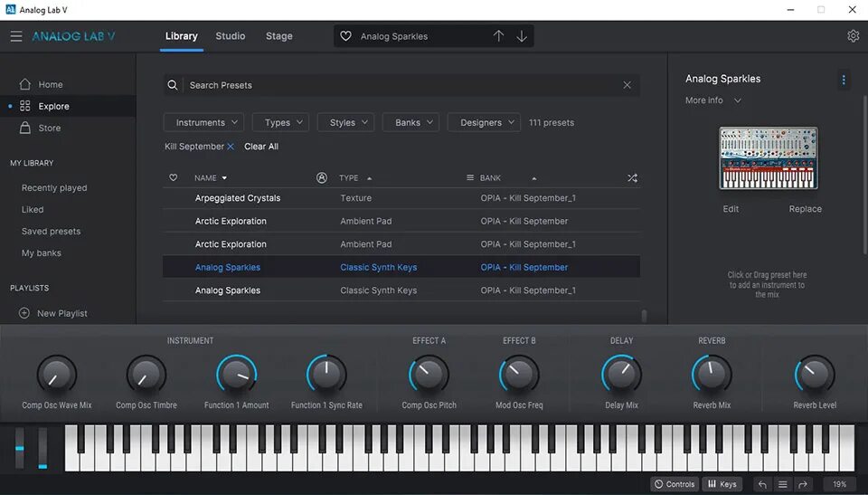Select the Arpeggiated Crystals preset row
Screen dimensions: 868x495
pyautogui.click(x=401, y=198)
